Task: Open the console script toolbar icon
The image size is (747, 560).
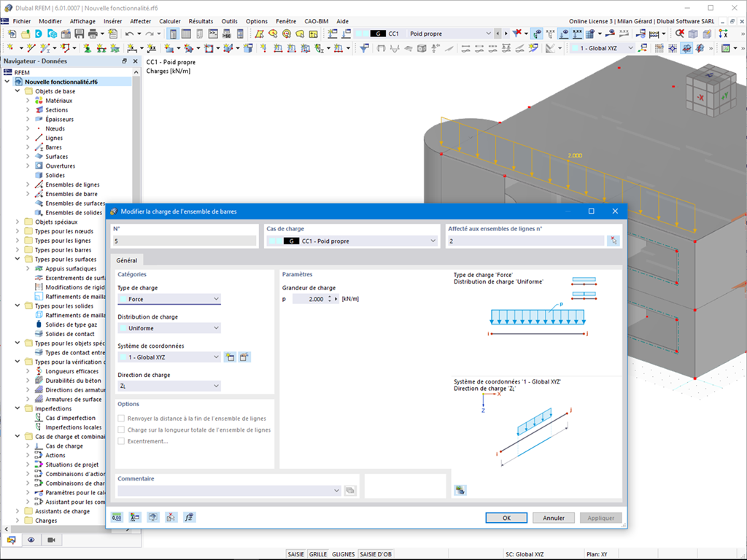Action: [x=213, y=34]
